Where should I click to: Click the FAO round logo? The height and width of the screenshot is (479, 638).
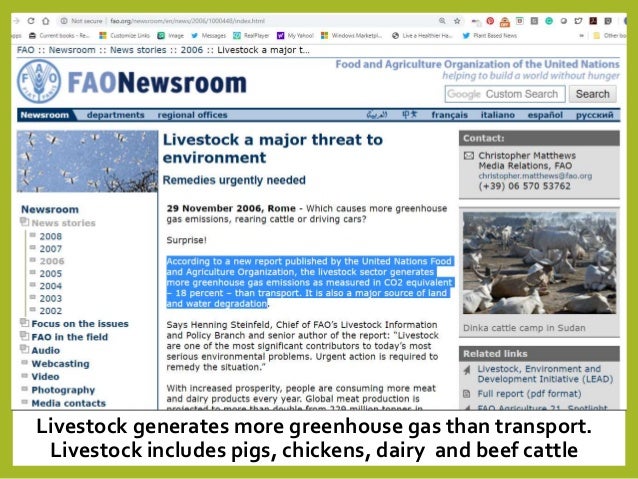[x=39, y=81]
